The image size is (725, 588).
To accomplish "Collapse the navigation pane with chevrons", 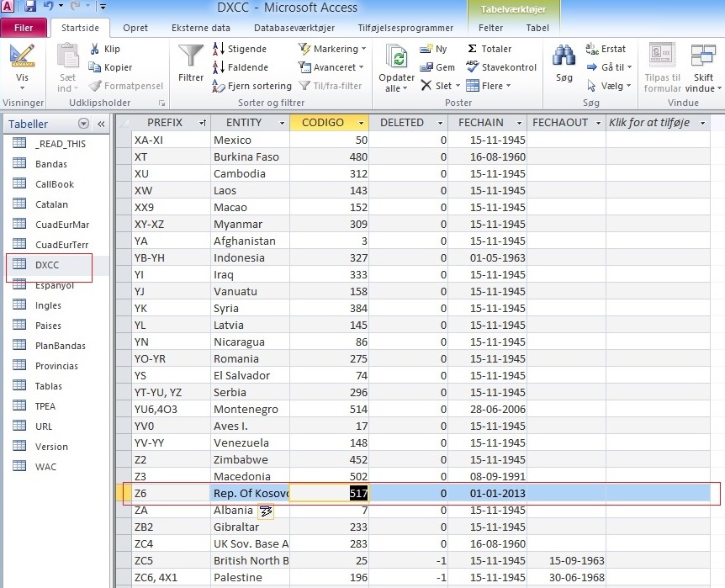I will point(101,124).
